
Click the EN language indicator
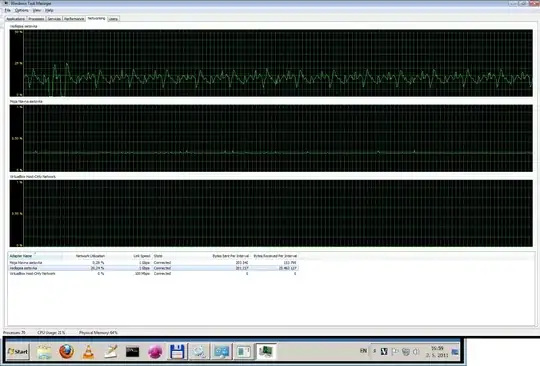pos(363,351)
